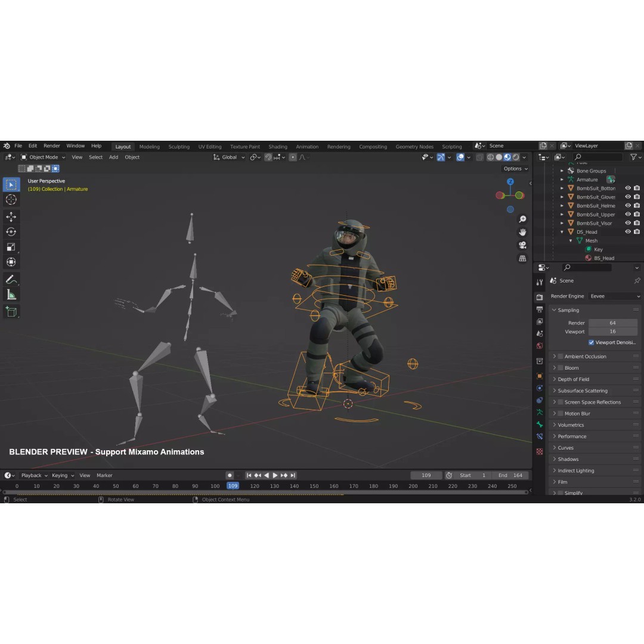Disable DS_Head in renders via camera icon

tap(637, 231)
